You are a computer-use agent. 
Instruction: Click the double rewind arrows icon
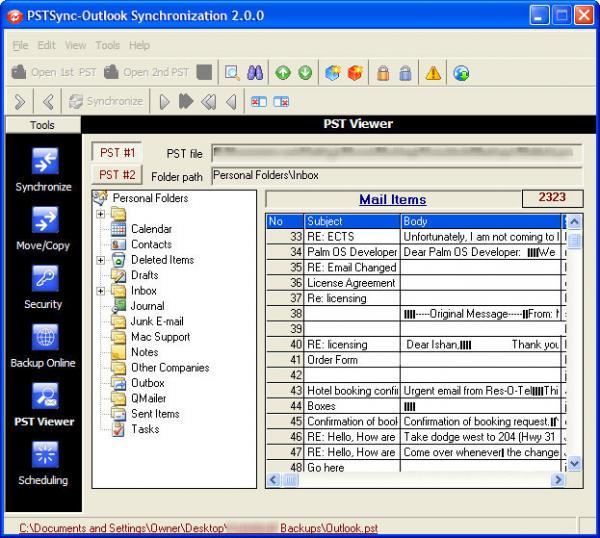(209, 101)
